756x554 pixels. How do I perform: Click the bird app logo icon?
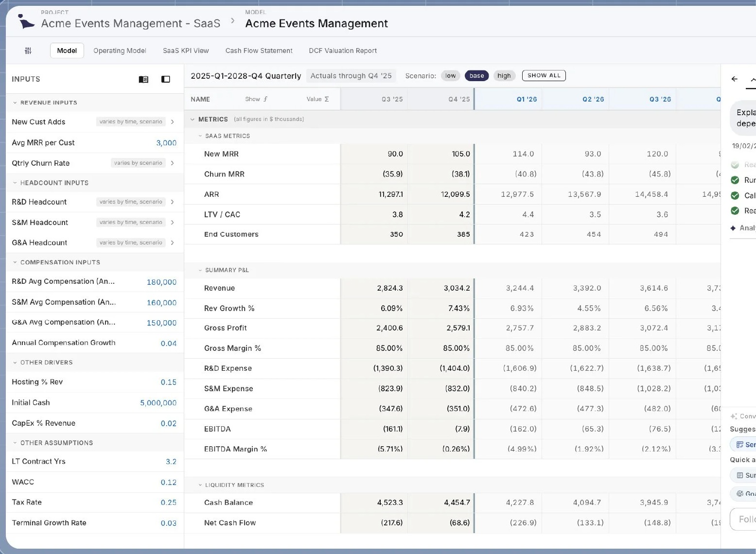[26, 22]
